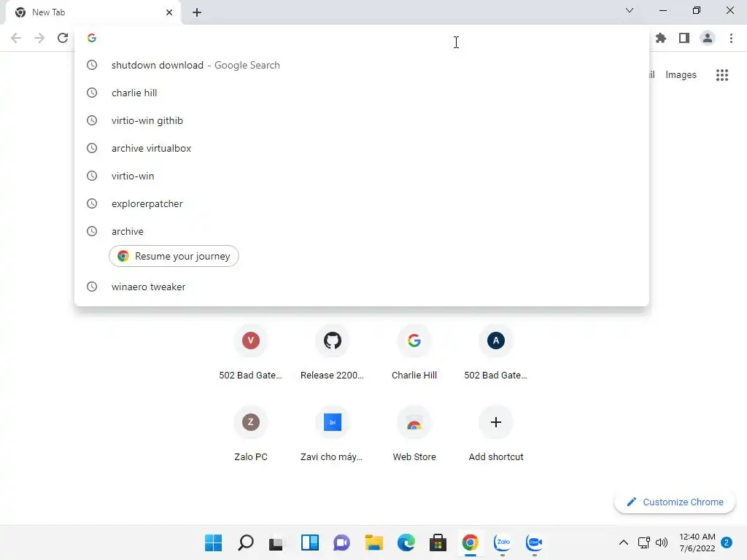Open the GitHub Release 2200 shortcut
The height and width of the screenshot is (560, 747).
333,353
